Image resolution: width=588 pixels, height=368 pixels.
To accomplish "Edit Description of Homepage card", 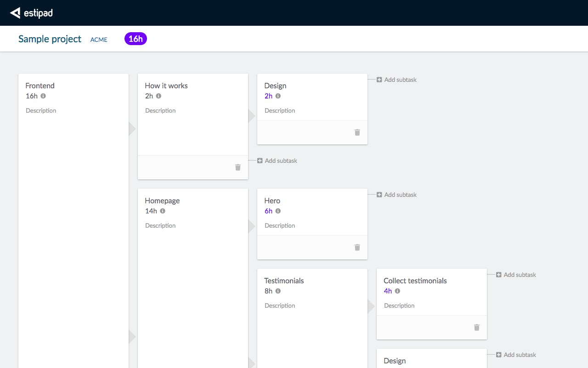I will [160, 225].
